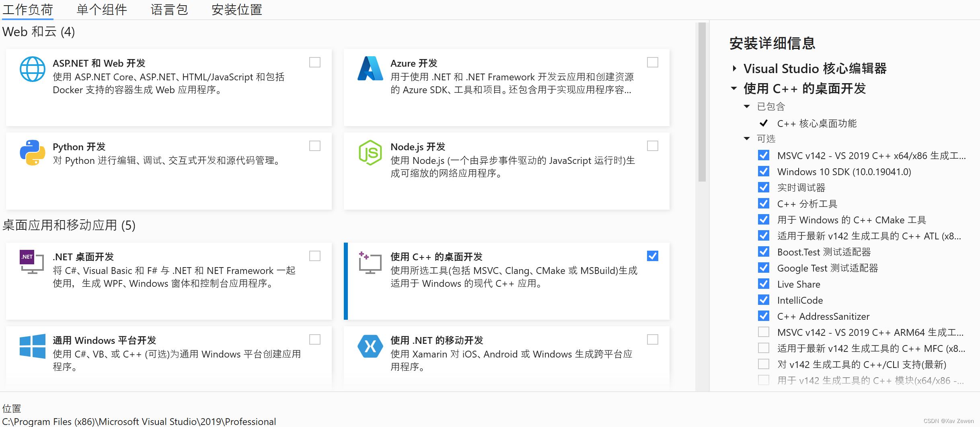Viewport: 980px width, 427px height.
Task: Click the install location path text
Action: 139,421
